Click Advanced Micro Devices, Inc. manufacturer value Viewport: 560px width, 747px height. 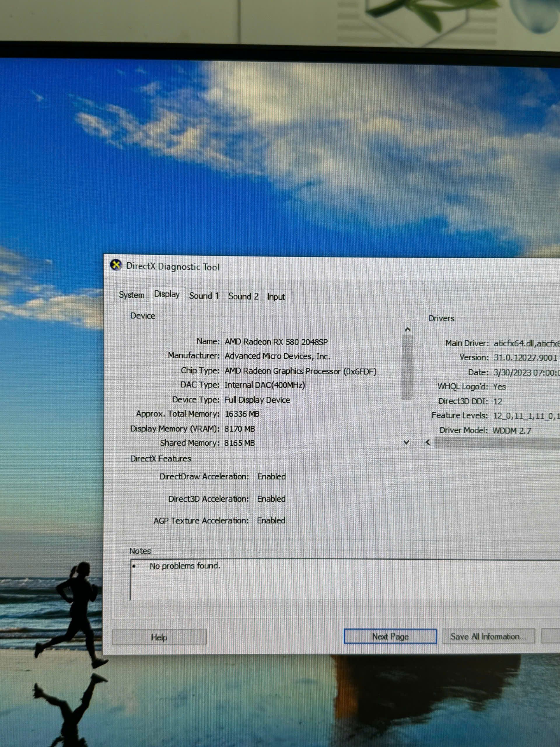277,356
